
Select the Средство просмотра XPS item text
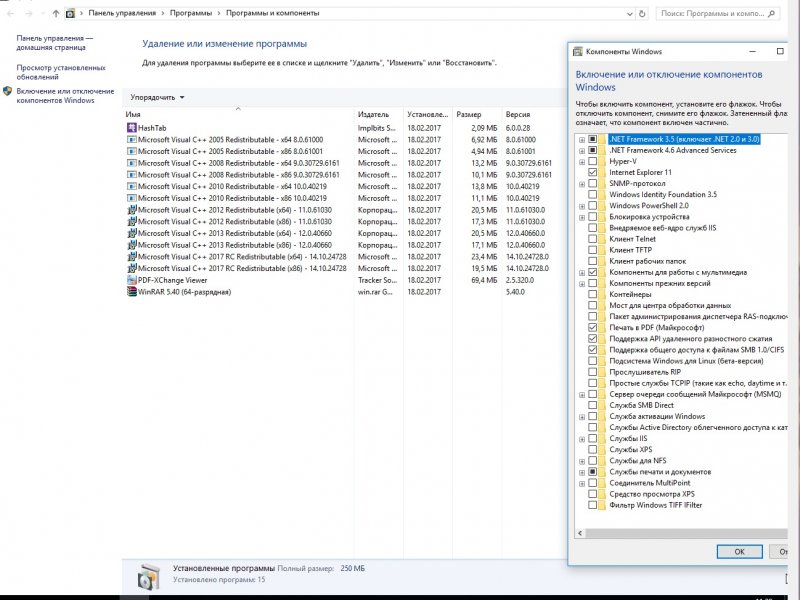tap(652, 494)
